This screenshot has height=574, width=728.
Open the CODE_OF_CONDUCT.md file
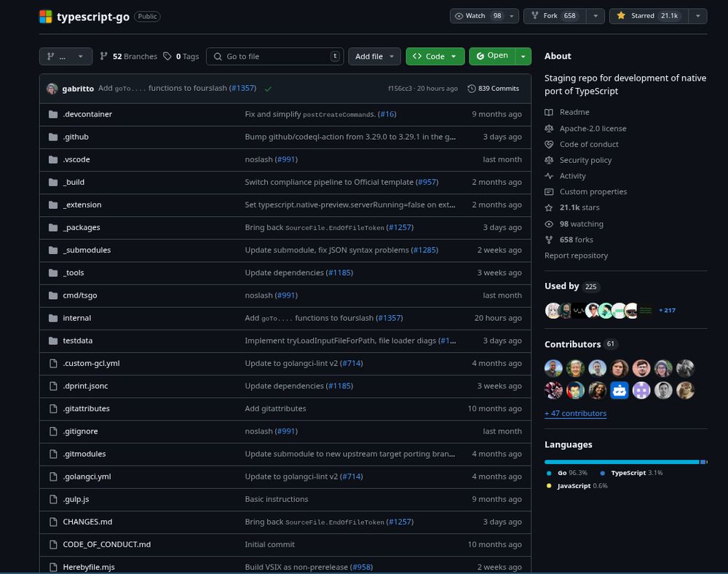[107, 545]
